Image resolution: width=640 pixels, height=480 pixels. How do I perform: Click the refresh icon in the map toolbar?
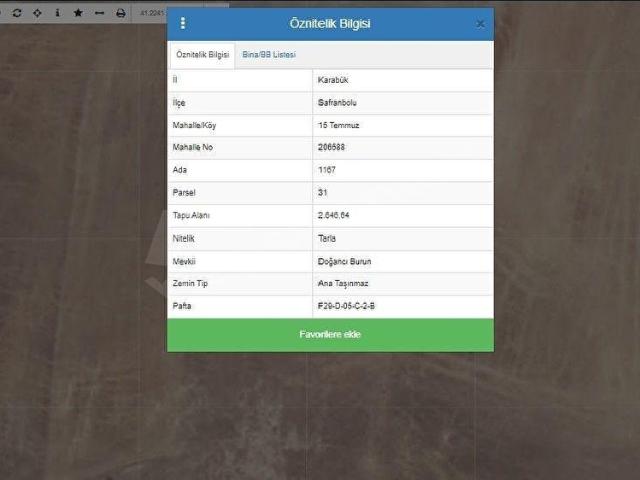pyautogui.click(x=17, y=13)
